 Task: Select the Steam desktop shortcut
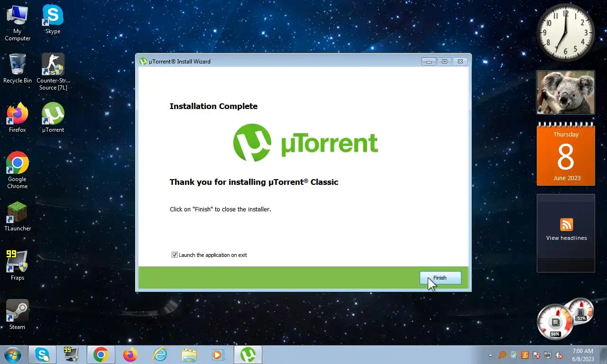tap(18, 315)
